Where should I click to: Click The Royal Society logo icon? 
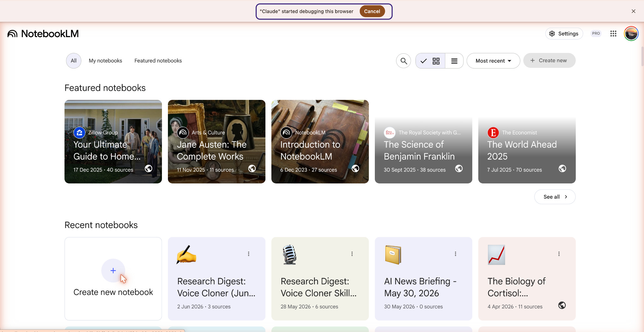point(390,133)
